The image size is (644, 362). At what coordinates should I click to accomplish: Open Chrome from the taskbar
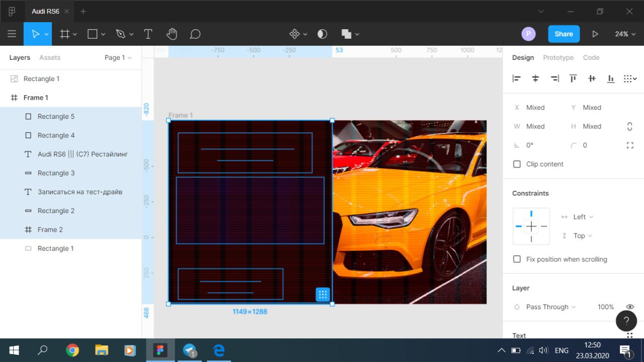click(x=72, y=350)
